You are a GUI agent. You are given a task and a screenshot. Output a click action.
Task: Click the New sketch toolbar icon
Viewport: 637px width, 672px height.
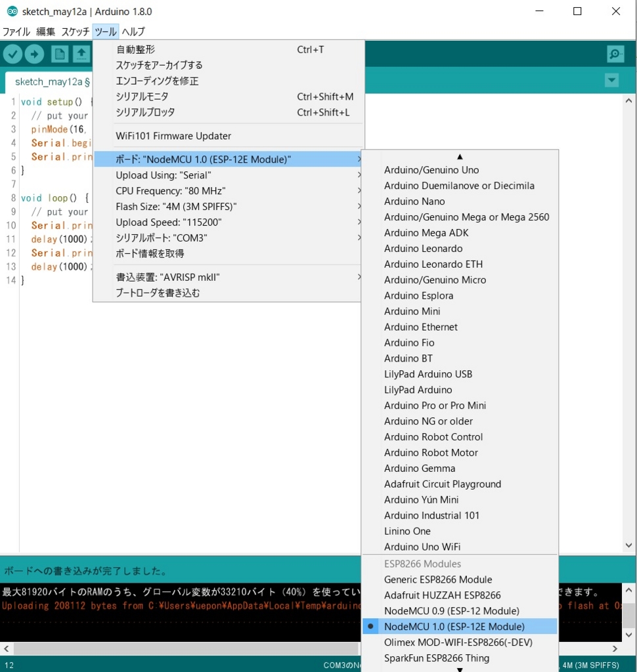pos(60,54)
